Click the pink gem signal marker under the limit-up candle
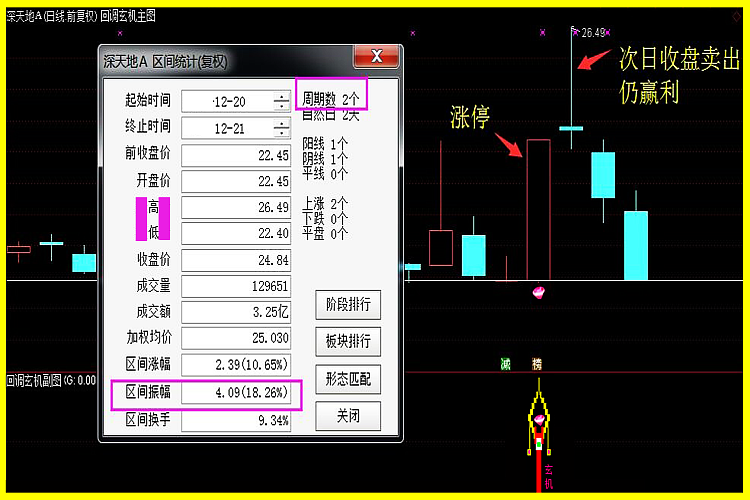The height and width of the screenshot is (500, 750). pos(538,292)
